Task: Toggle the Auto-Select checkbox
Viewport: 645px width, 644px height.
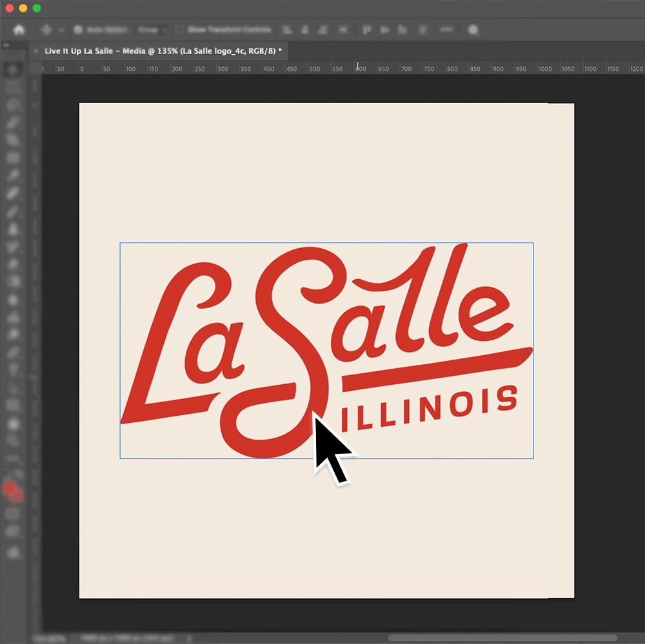Action: (x=78, y=30)
